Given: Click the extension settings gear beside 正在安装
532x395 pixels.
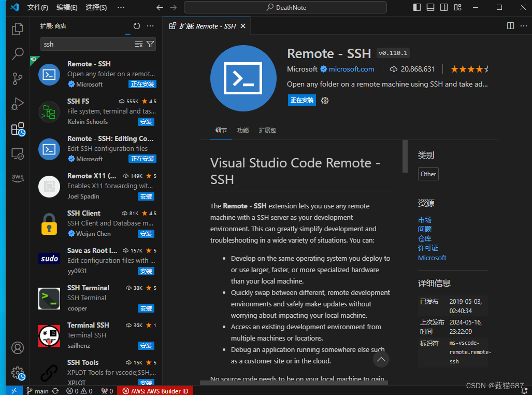Looking at the screenshot, I should coord(325,101).
